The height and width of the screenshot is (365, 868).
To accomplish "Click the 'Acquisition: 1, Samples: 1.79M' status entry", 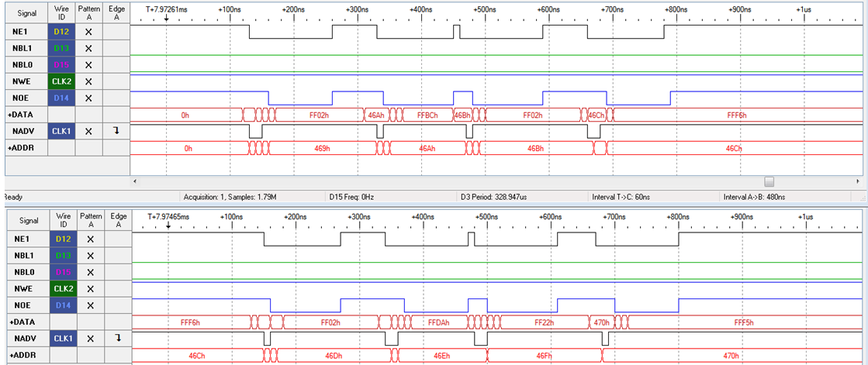I will (x=227, y=196).
